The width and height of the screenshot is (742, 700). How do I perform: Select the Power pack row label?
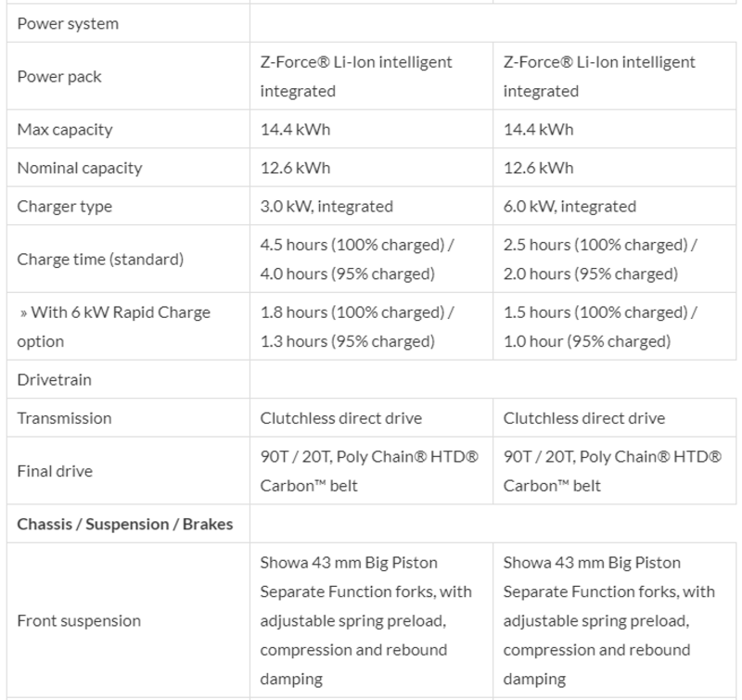pos(59,77)
